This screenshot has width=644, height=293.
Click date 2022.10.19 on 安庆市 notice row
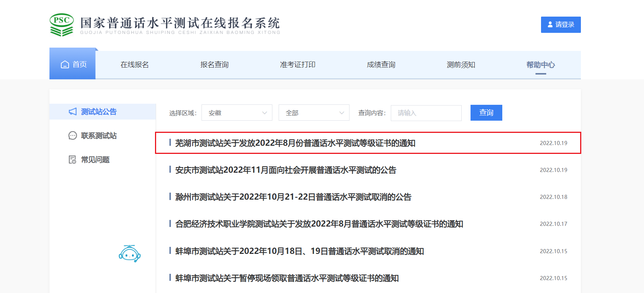[x=554, y=170]
